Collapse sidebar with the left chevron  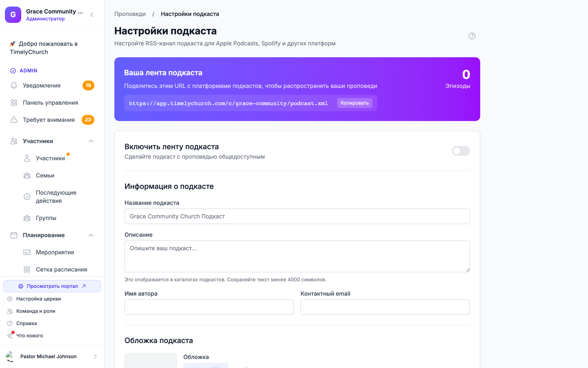(92, 15)
